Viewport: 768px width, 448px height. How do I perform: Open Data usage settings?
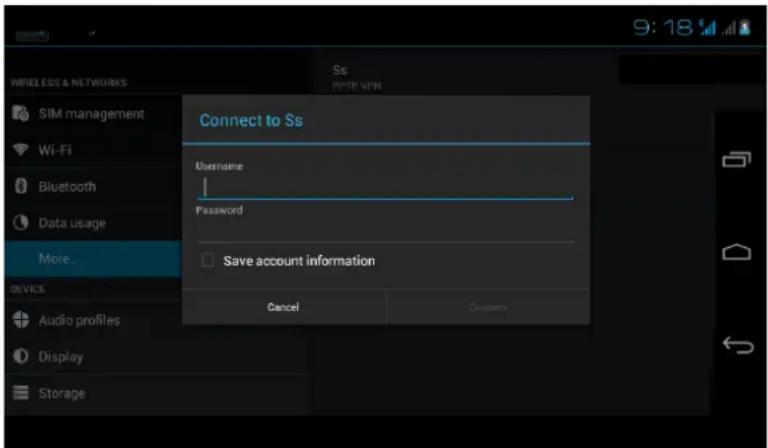coord(94,223)
